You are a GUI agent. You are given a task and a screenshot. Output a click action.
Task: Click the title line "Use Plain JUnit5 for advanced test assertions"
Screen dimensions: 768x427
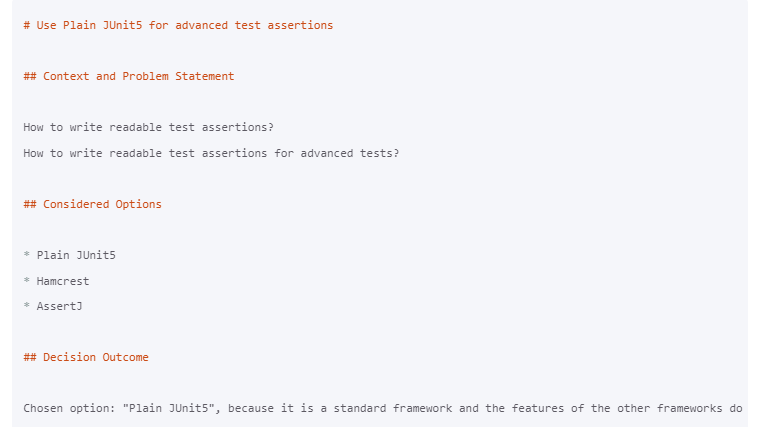coord(178,25)
